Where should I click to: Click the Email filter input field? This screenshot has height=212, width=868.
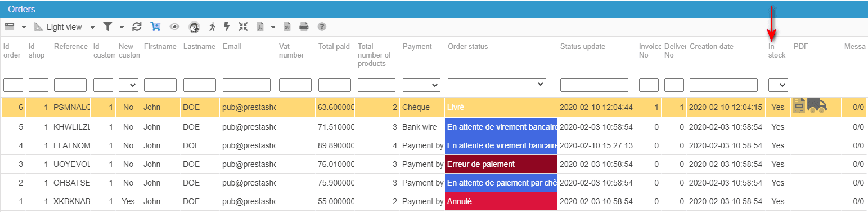click(x=246, y=85)
